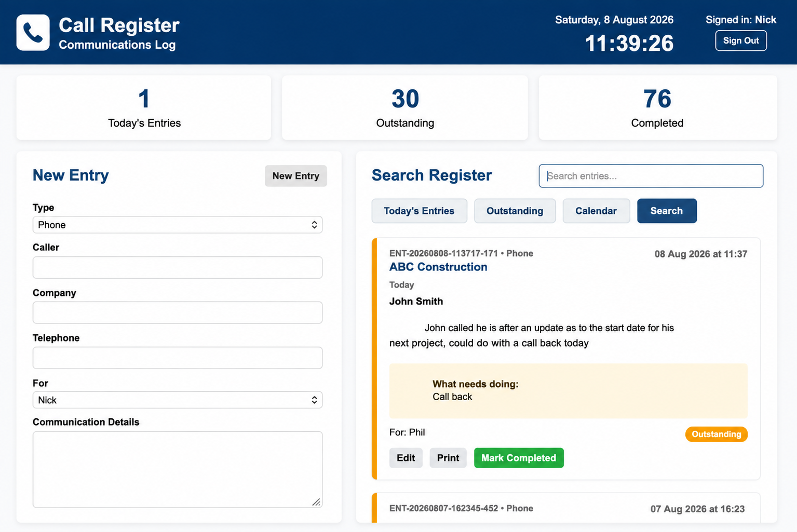Print the ABC Construction entry
797x532 pixels.
click(448, 458)
